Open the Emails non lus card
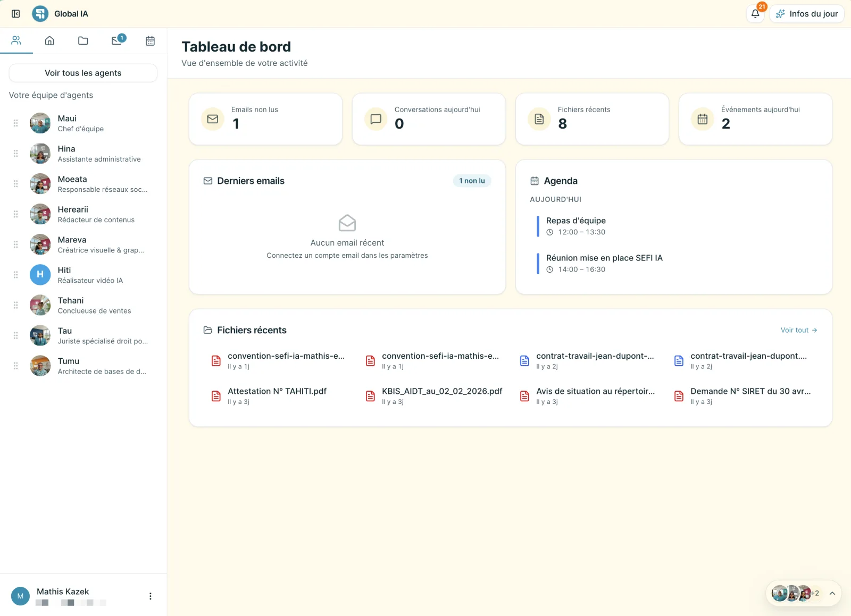The image size is (851, 616). pyautogui.click(x=265, y=119)
